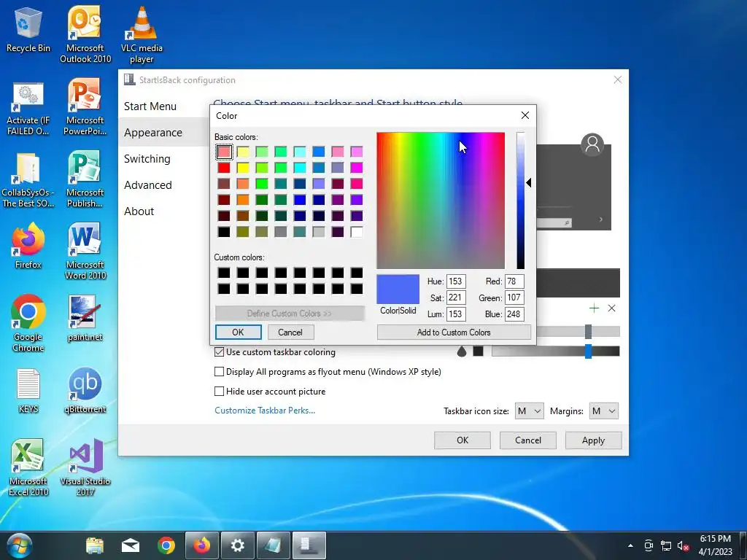Open Google Chrome desktop shortcut
This screenshot has height=560, width=747.
[x=28, y=324]
